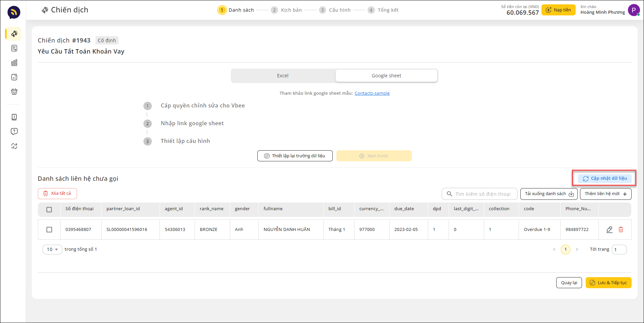Open the Vbee logo home icon

pos(14,12)
